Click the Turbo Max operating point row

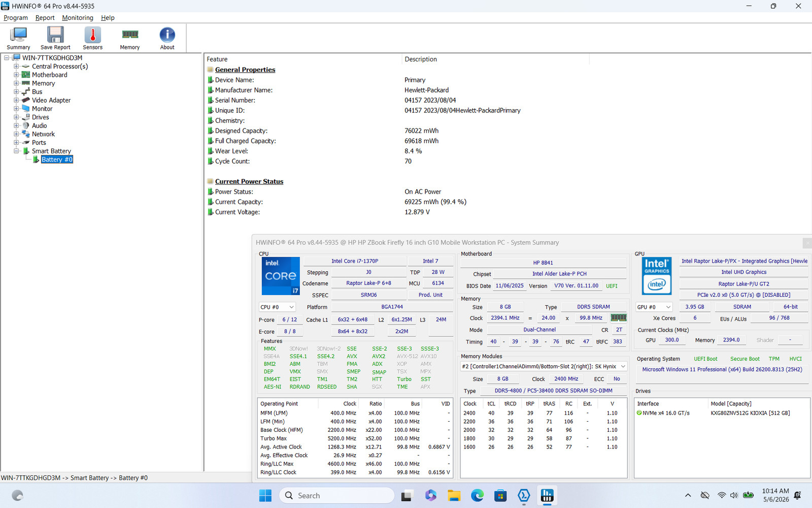point(355,438)
